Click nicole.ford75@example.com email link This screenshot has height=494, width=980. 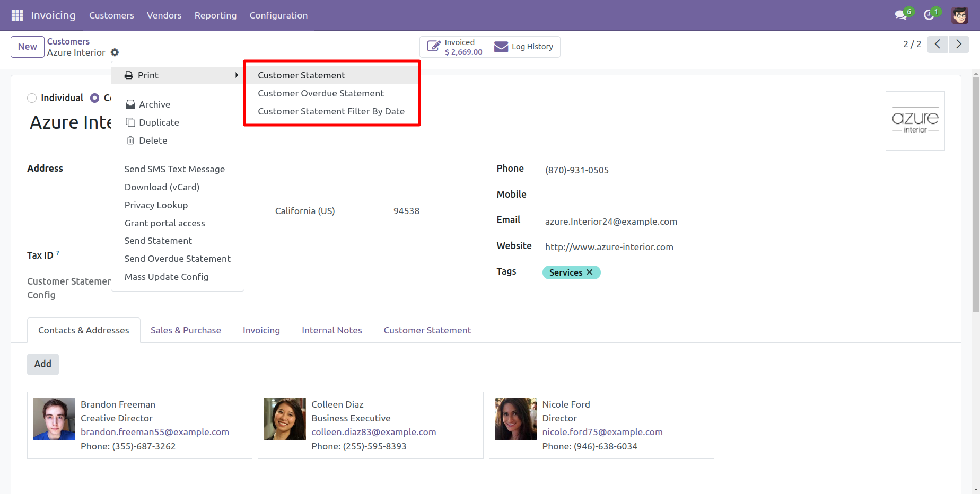[602, 432]
